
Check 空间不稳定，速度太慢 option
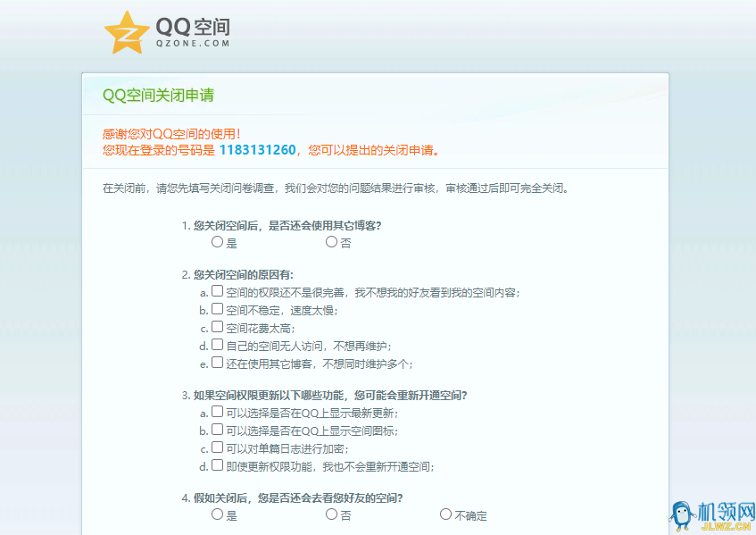coord(218,309)
